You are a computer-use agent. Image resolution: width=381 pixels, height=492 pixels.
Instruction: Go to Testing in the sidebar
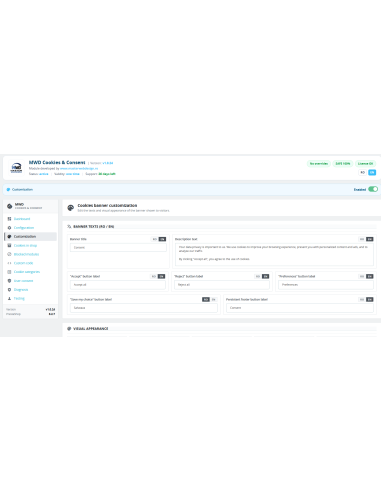pyautogui.click(x=19, y=298)
